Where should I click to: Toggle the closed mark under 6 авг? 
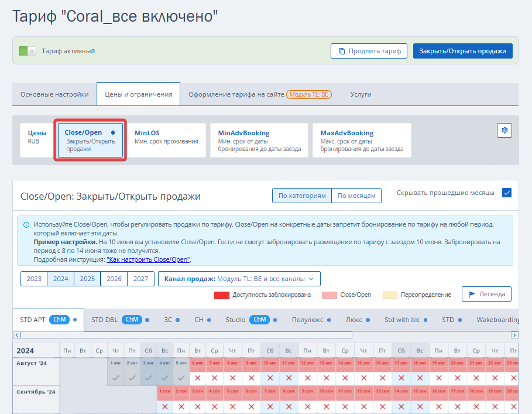198,378
